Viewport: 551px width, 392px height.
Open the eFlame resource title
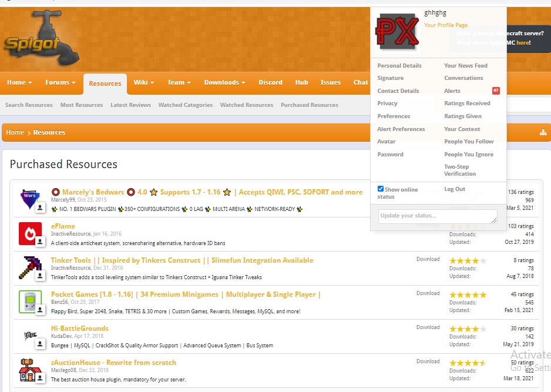coord(63,226)
